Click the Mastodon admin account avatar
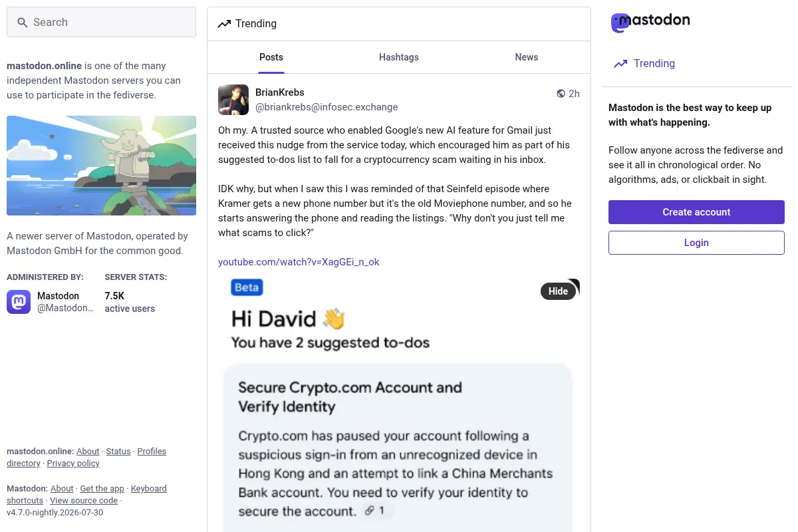 19,302
